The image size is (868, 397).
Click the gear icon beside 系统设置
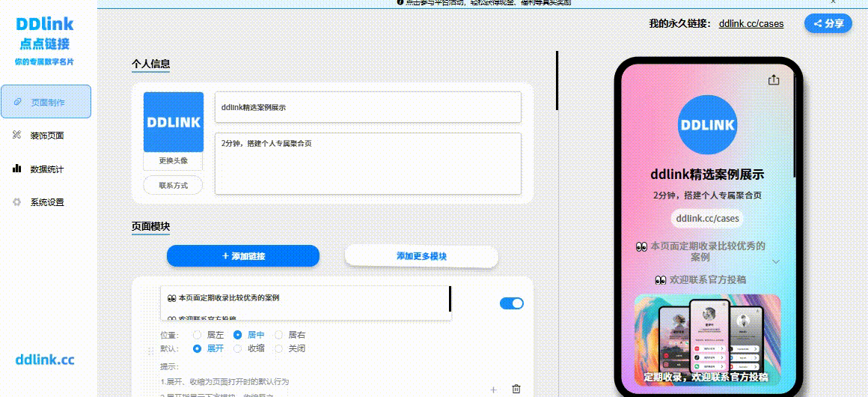tap(16, 201)
